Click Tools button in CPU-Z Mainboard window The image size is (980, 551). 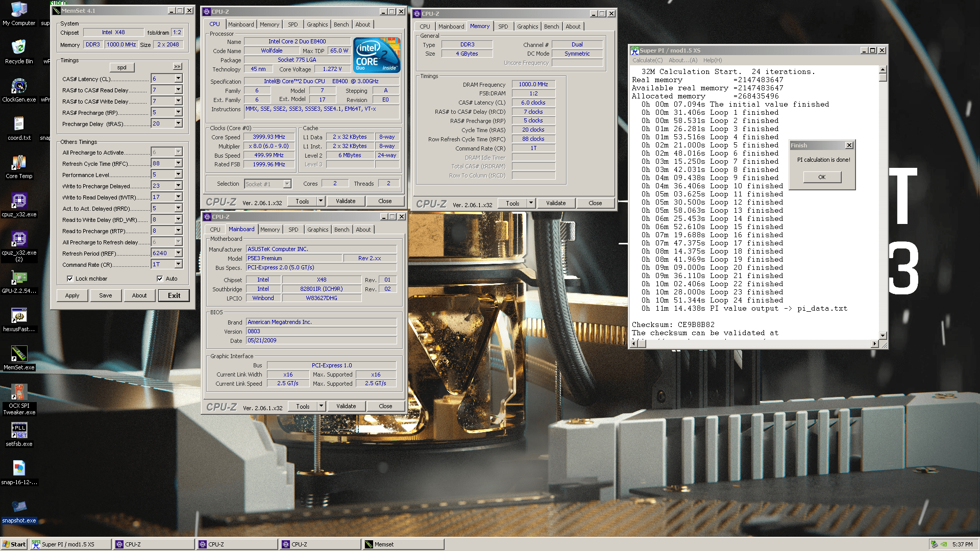tap(303, 407)
